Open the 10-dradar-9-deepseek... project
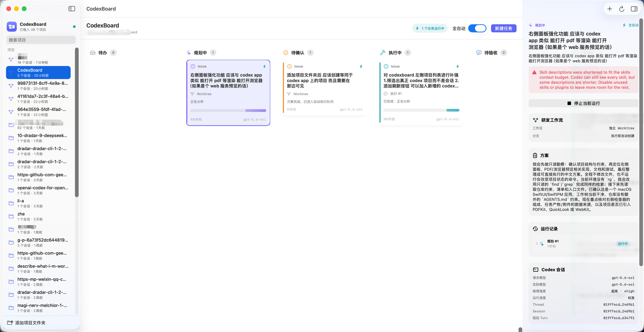Image resolution: width=644 pixels, height=332 pixels. point(38,138)
